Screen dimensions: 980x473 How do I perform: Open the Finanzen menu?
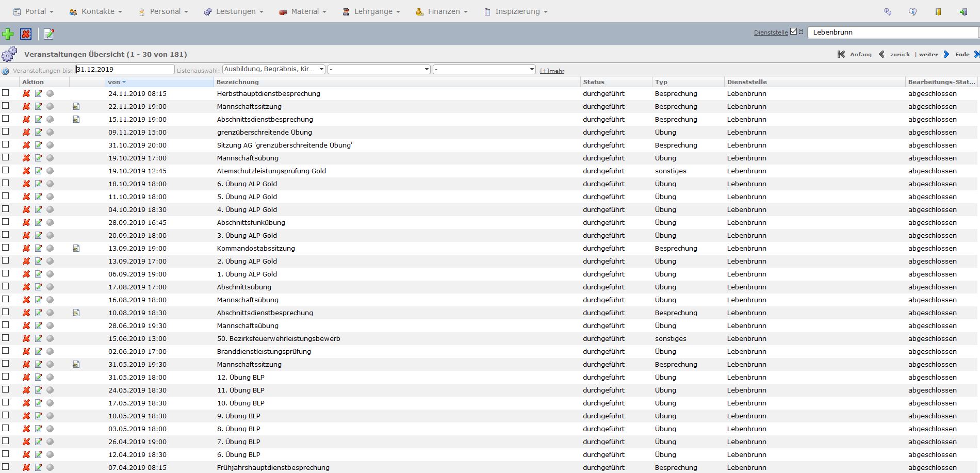[443, 11]
